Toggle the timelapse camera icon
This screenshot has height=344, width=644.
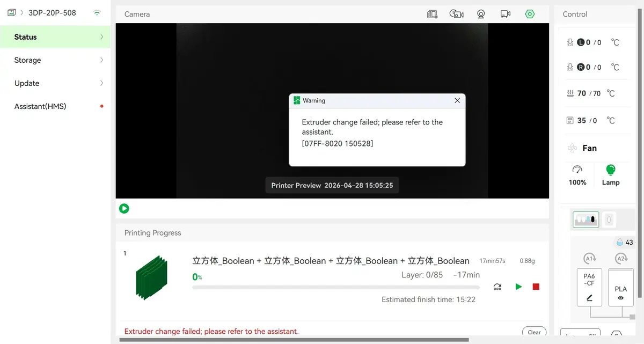(x=456, y=14)
